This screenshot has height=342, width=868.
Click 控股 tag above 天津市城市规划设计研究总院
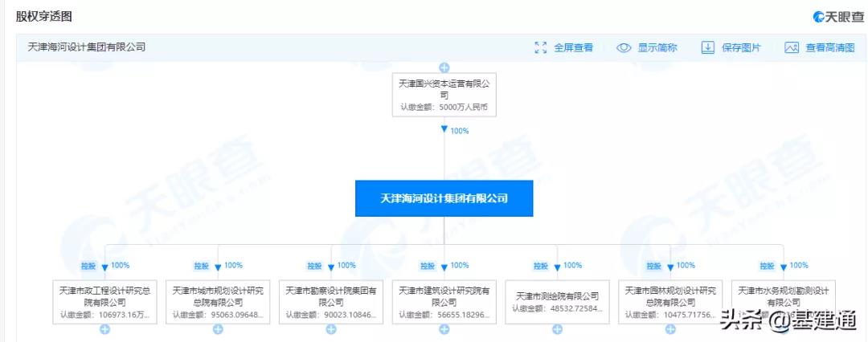pyautogui.click(x=202, y=267)
